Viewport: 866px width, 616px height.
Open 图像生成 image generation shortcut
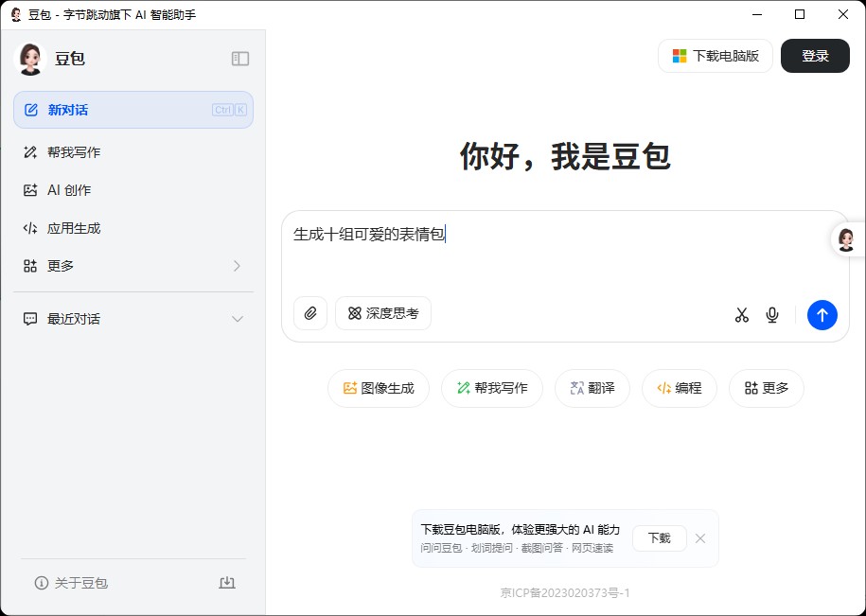tap(378, 388)
